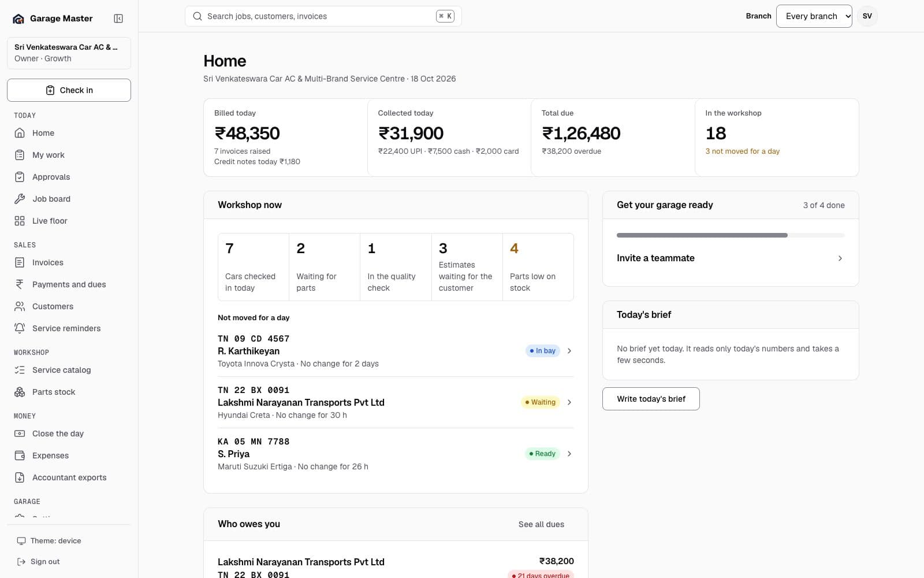This screenshot has width=924, height=578.
Task: Click the Sign out icon
Action: tap(21, 562)
